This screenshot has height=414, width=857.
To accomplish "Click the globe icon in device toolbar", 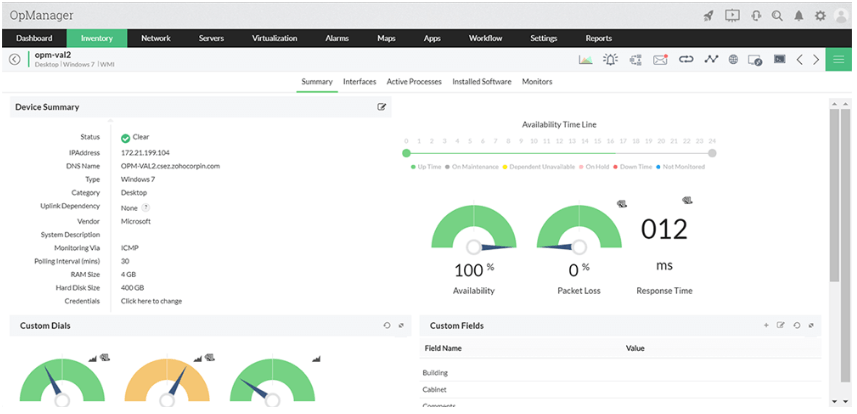I will [733, 60].
